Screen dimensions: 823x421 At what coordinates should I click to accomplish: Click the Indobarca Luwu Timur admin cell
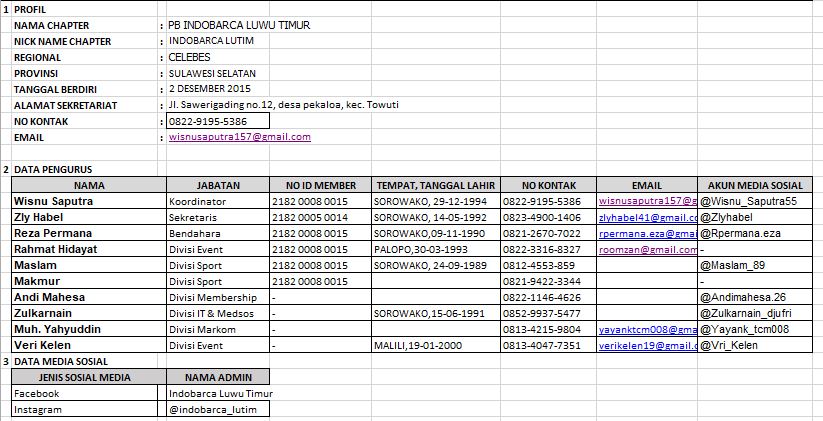(220, 393)
